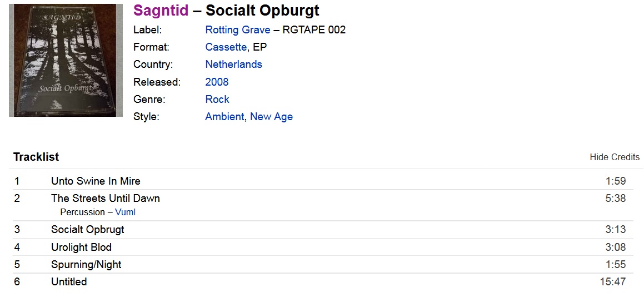Open the Rotting Grave label link
This screenshot has height=302, width=644.
pos(238,30)
